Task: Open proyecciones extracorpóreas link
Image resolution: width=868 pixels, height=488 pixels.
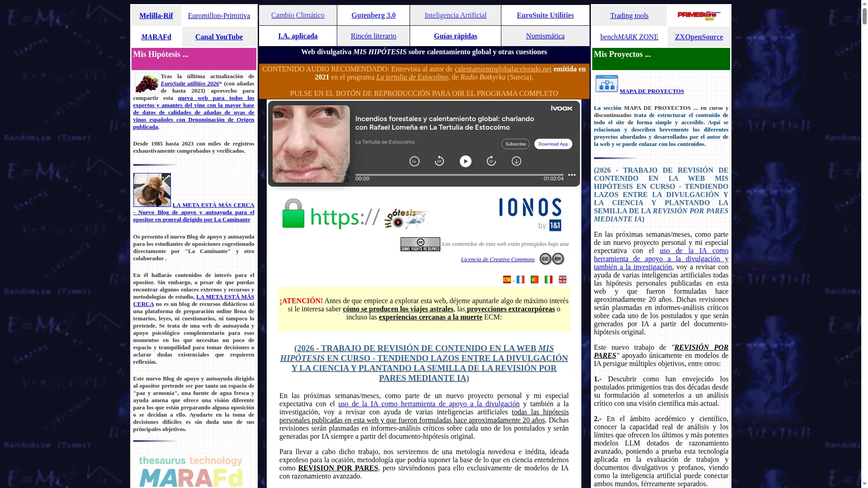Action: (x=510, y=309)
